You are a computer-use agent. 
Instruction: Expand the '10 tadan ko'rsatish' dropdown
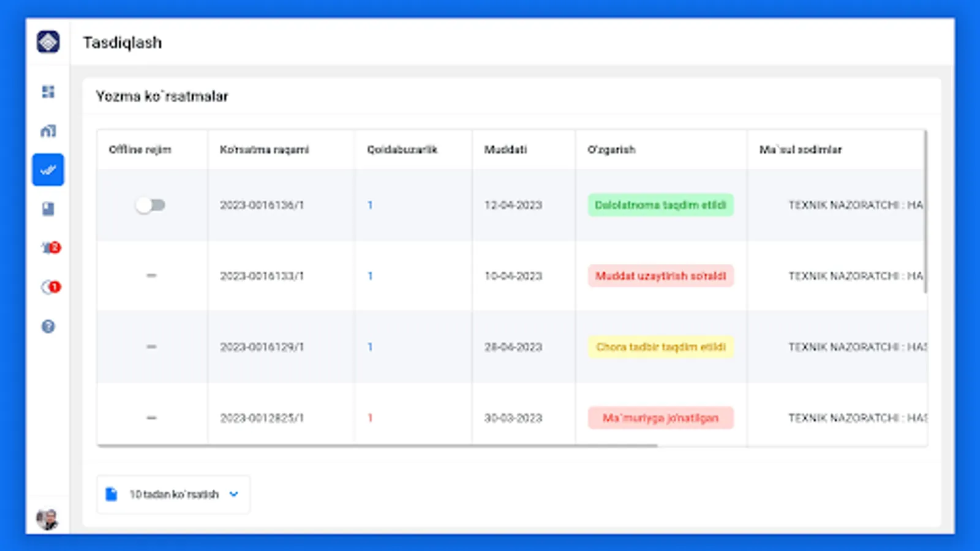173,494
